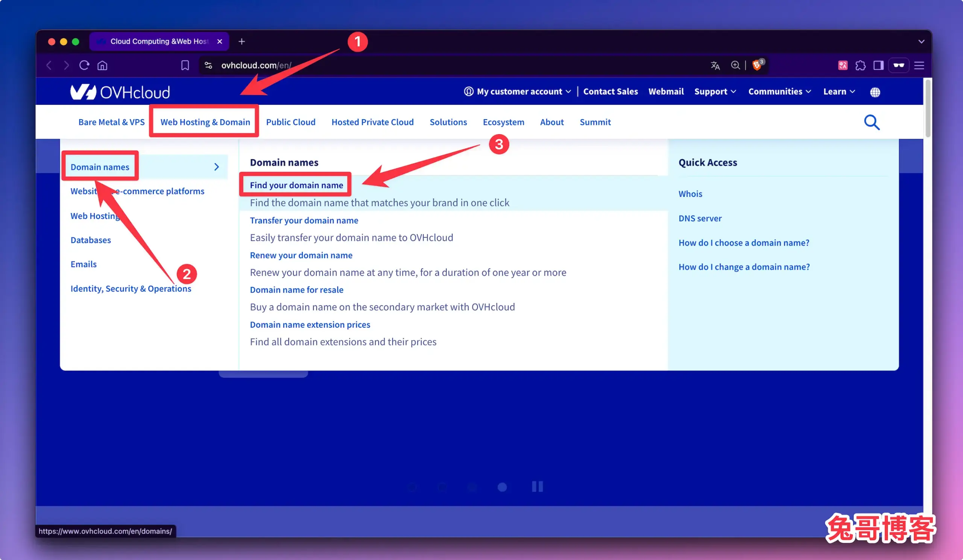963x560 pixels.
Task: Select Emails in side menu
Action: (x=83, y=264)
